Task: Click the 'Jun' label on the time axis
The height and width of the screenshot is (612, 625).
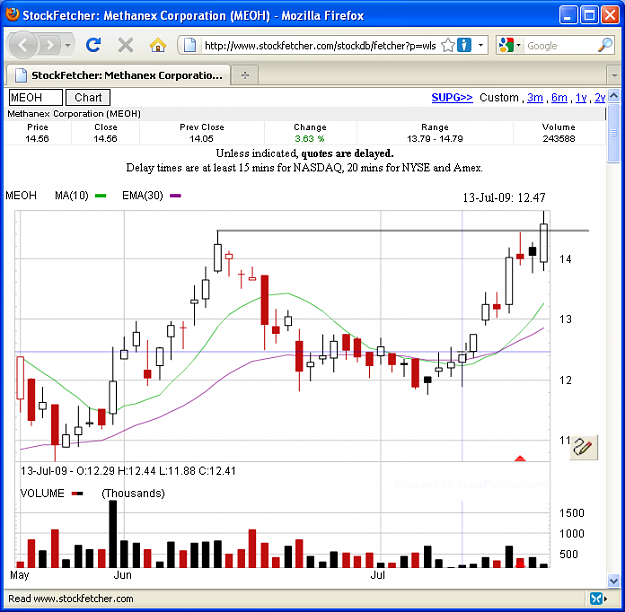Action: pos(122,575)
